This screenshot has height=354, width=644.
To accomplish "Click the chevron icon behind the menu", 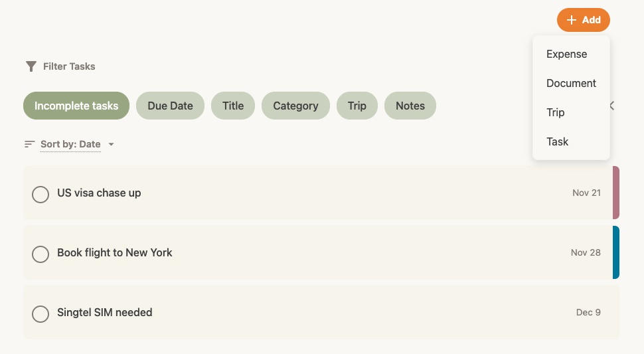I will tap(612, 106).
